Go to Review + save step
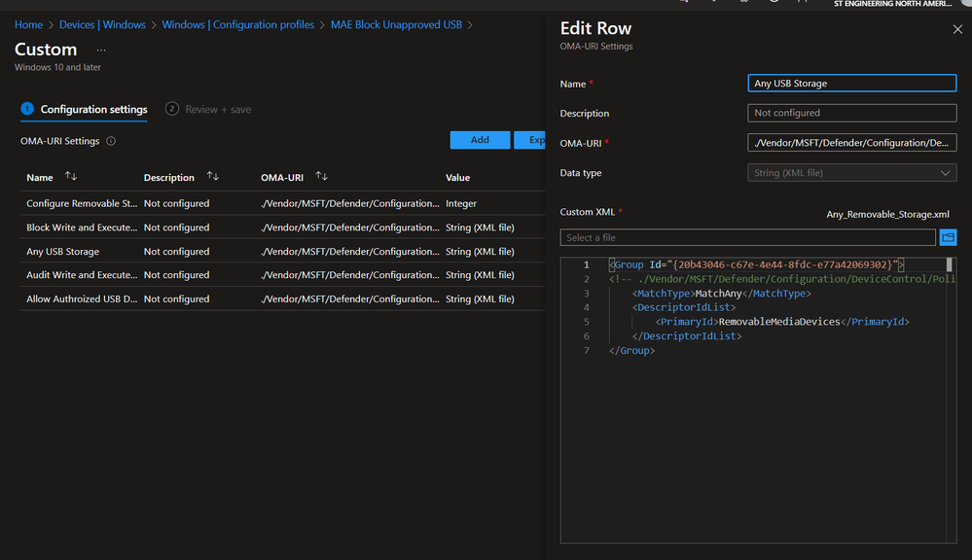This screenshot has width=972, height=560. (208, 109)
